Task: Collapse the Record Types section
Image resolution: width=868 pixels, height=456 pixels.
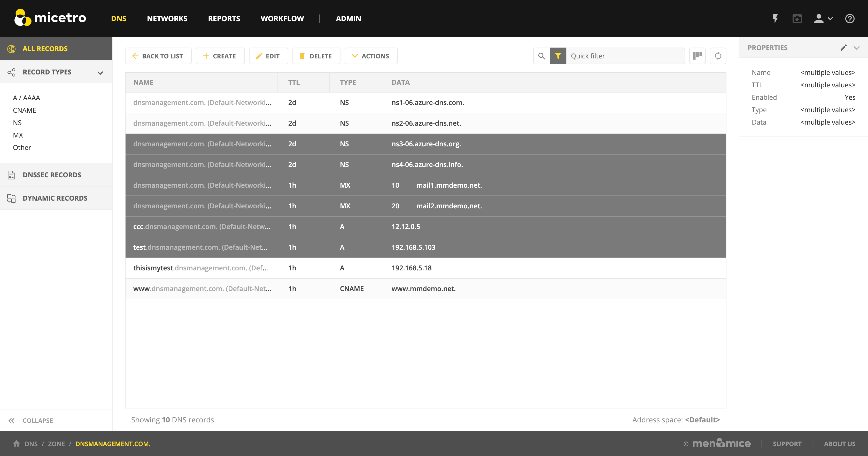Action: (x=100, y=73)
